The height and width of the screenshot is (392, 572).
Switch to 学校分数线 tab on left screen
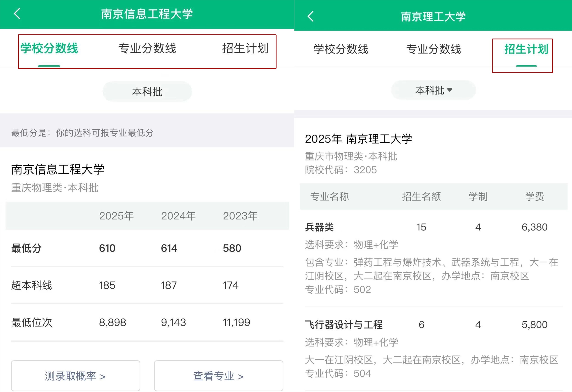pyautogui.click(x=49, y=48)
